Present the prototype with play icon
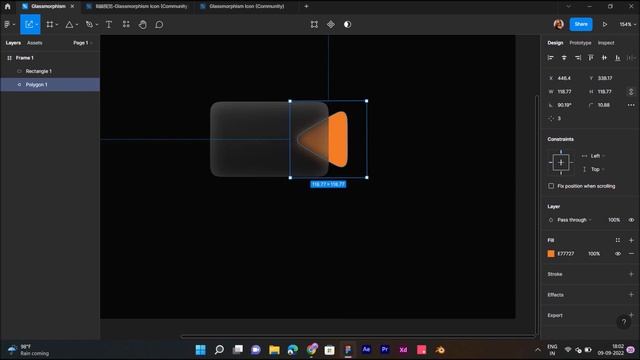 (605, 24)
